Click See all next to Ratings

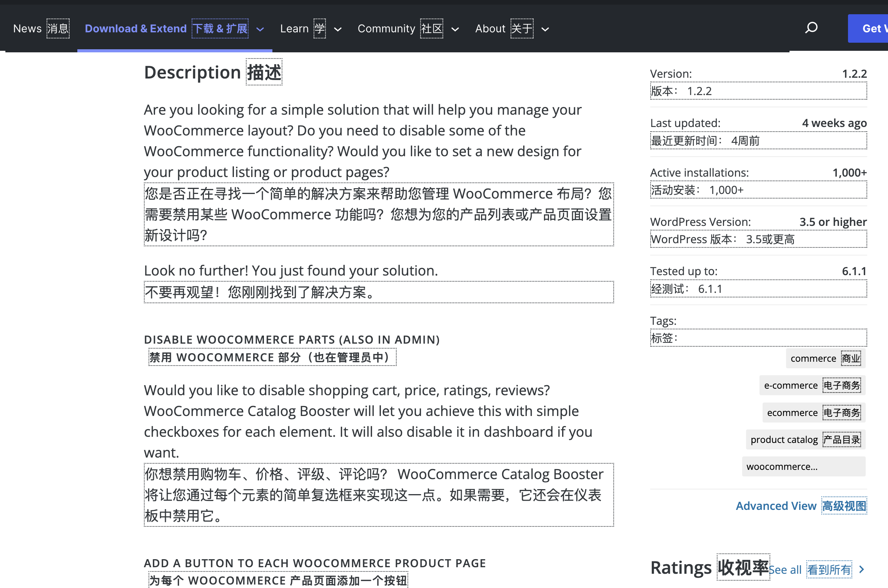(785, 570)
